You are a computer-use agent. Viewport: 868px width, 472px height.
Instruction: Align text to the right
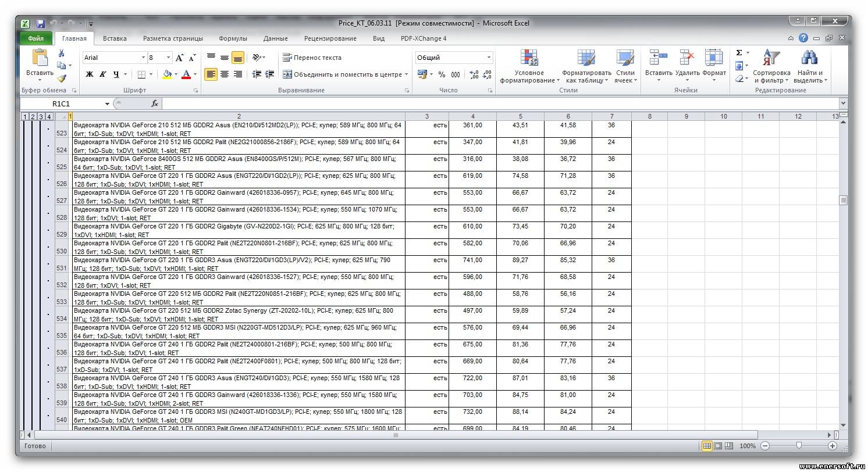238,74
